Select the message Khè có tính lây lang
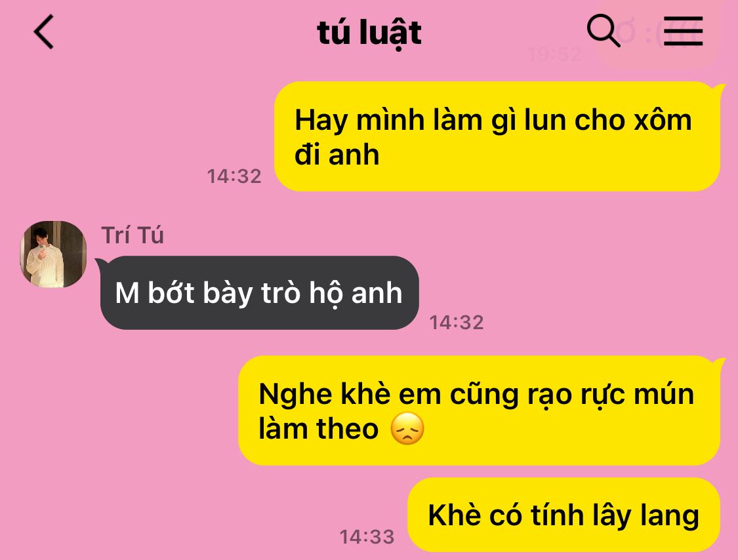The image size is (738, 560). [564, 515]
